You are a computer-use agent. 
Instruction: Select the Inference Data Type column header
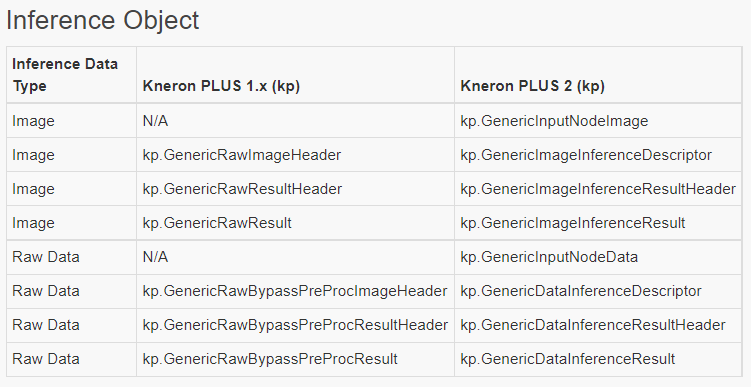pos(65,75)
